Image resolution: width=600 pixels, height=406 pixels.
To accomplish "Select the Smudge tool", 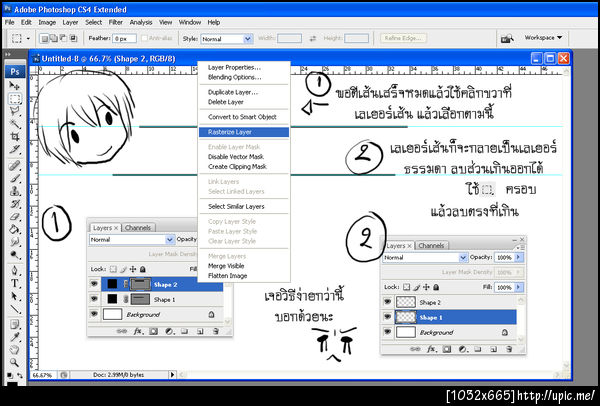I will (x=15, y=241).
